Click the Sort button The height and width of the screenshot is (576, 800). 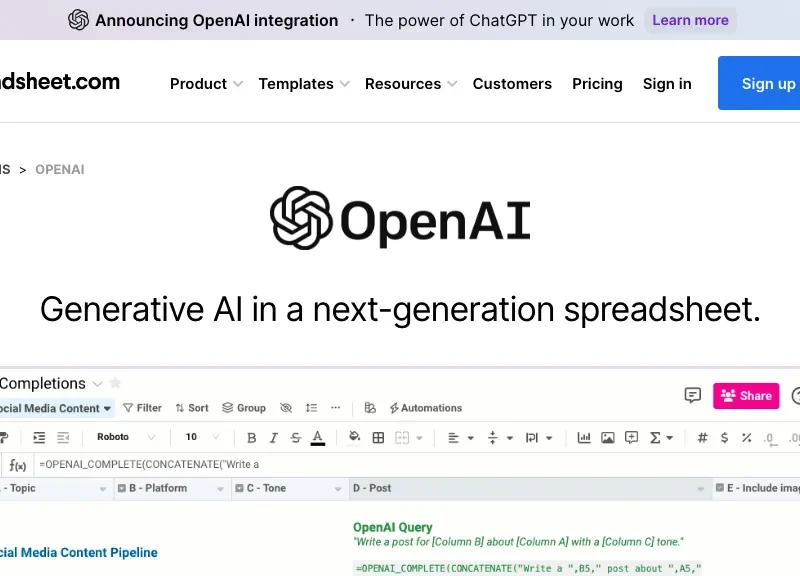click(192, 408)
